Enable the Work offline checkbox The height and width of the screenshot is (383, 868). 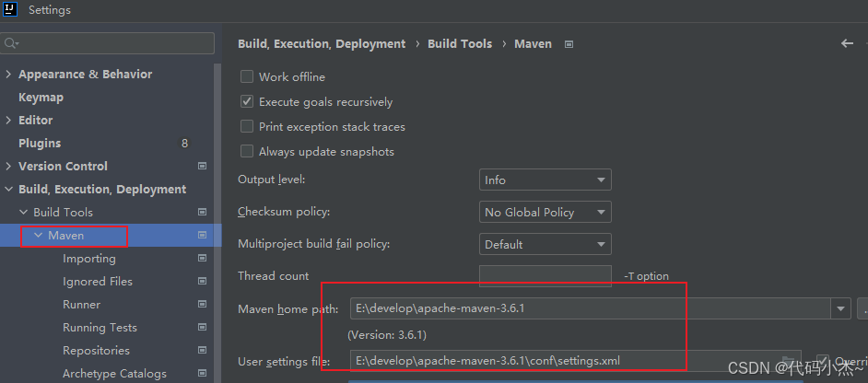(x=247, y=77)
